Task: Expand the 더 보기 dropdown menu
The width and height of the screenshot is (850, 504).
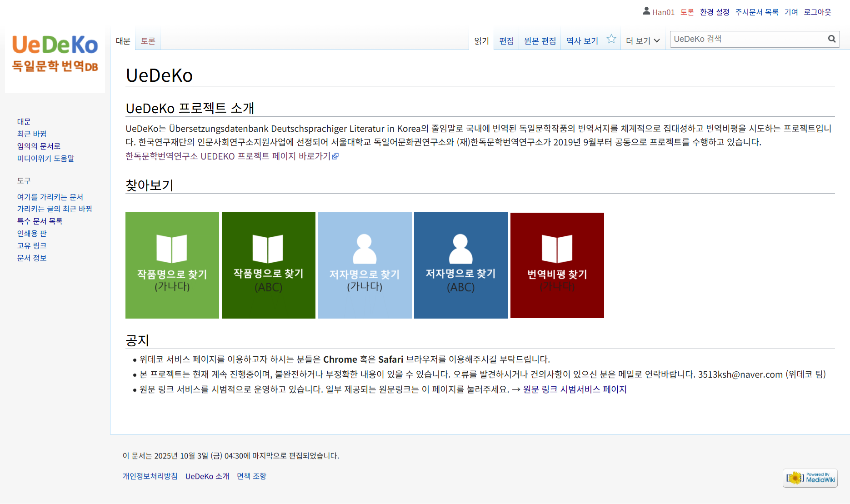Action: point(642,41)
